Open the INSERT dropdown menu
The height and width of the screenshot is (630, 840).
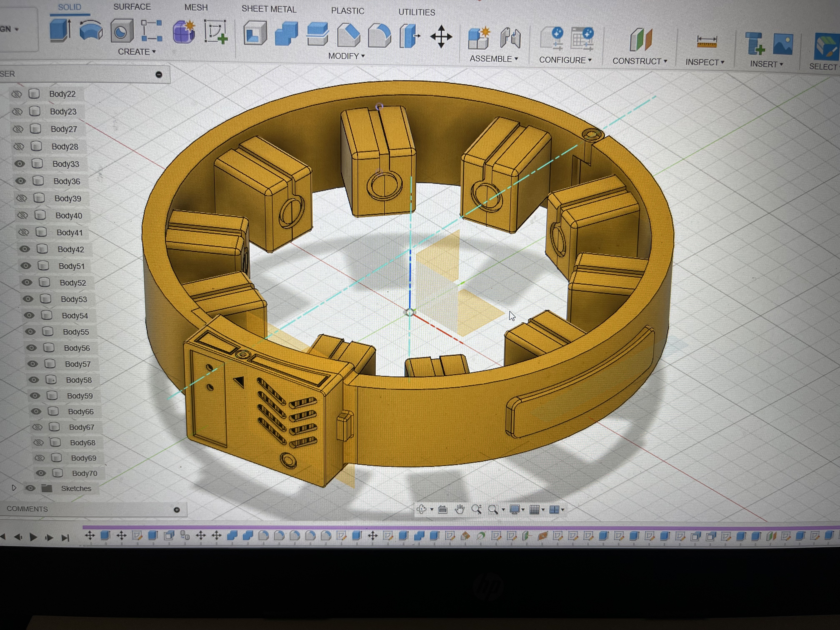pyautogui.click(x=766, y=64)
